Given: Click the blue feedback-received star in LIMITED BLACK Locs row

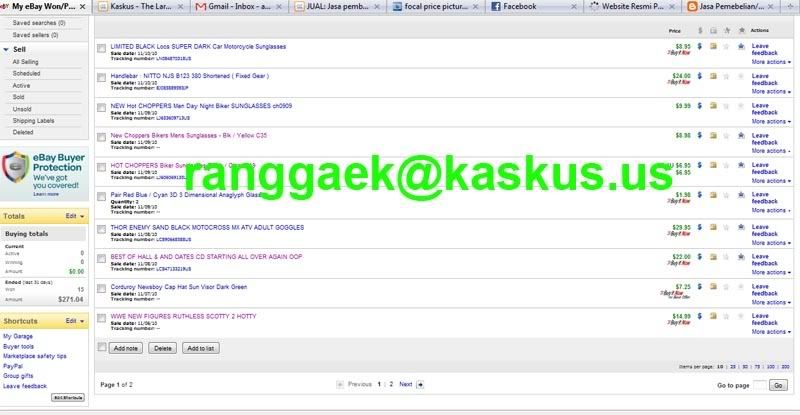Looking at the screenshot, I should tap(741, 46).
